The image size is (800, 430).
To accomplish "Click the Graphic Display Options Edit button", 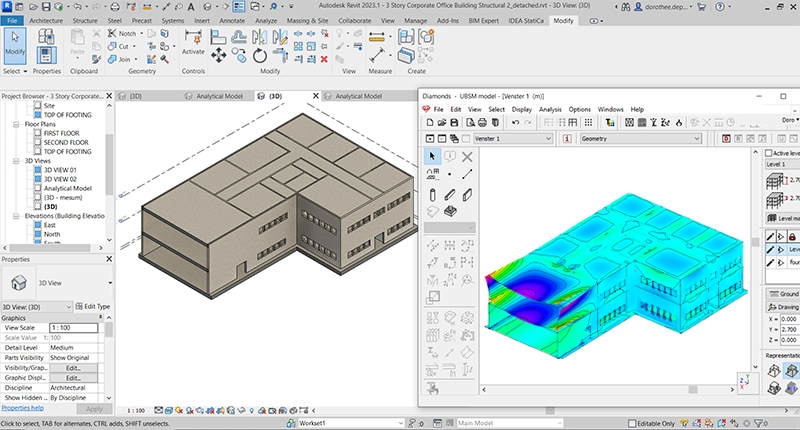I will (x=73, y=378).
